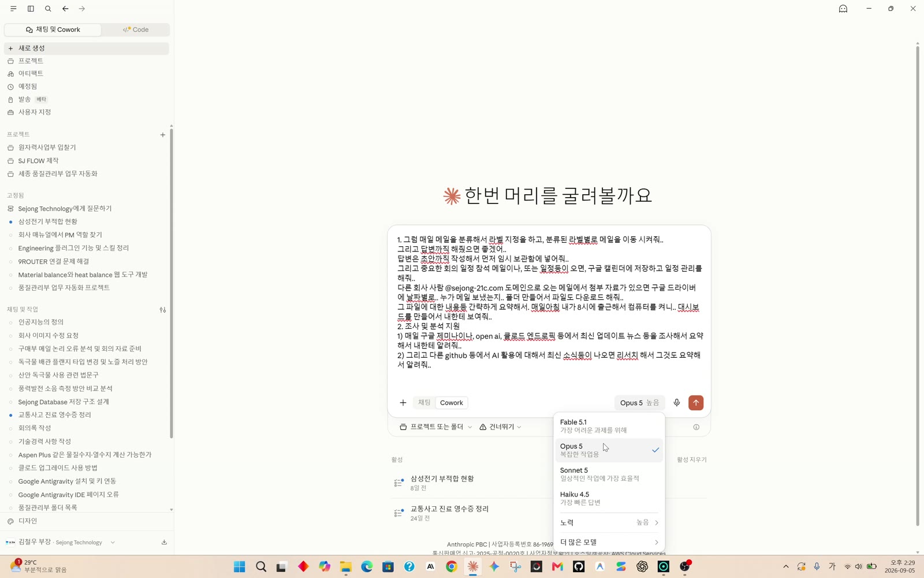
Task: Click the info icon below the composer
Action: click(696, 427)
